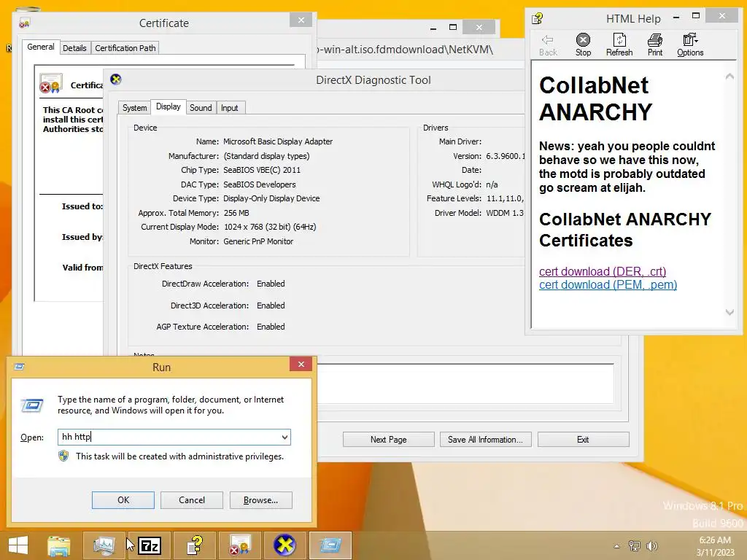Click Browse in the Run dialog
The width and height of the screenshot is (747, 560).
click(260, 500)
